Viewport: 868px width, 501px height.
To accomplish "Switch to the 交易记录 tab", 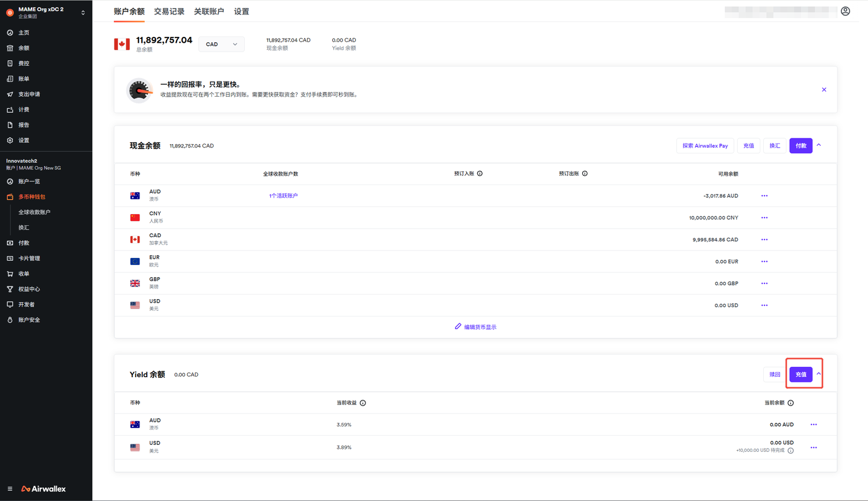I will [x=169, y=10].
